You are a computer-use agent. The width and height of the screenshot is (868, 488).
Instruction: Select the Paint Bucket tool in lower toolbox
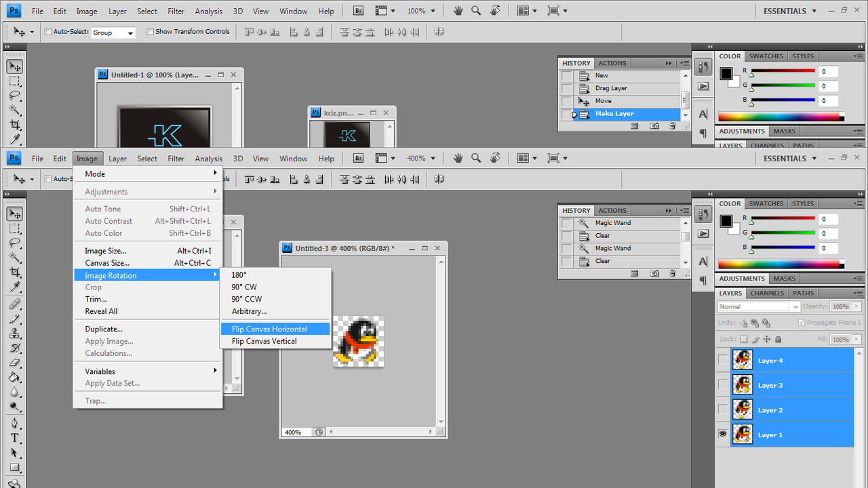(x=15, y=378)
